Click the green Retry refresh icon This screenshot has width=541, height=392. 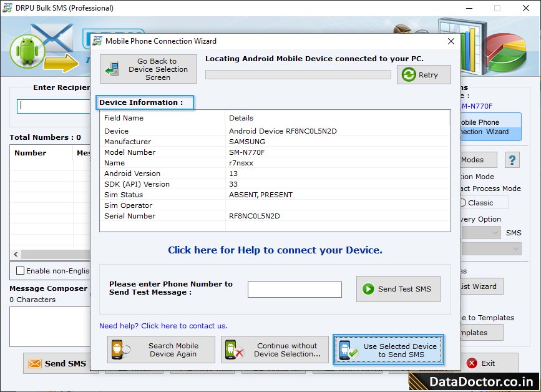click(409, 74)
